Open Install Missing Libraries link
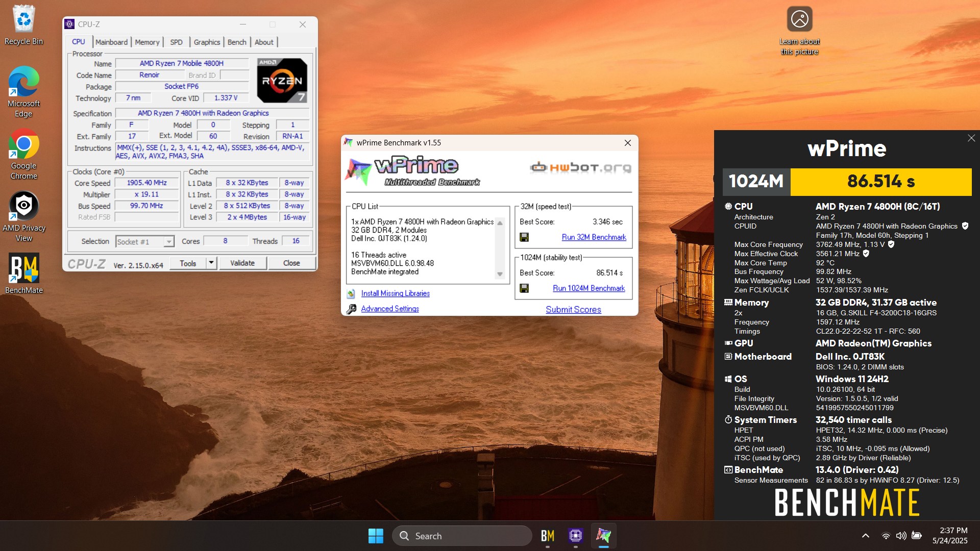Screen dimensions: 980x551 (x=395, y=293)
